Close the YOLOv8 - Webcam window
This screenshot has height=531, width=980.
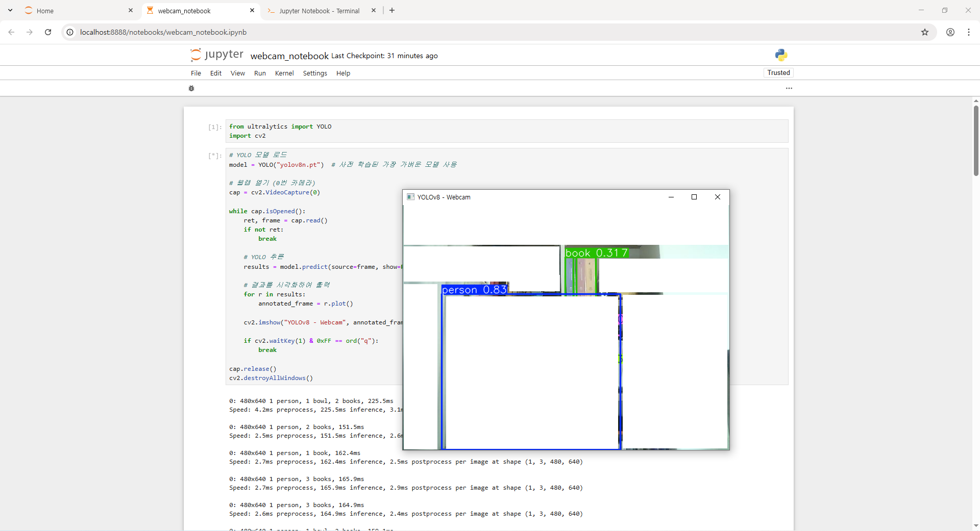click(x=718, y=197)
